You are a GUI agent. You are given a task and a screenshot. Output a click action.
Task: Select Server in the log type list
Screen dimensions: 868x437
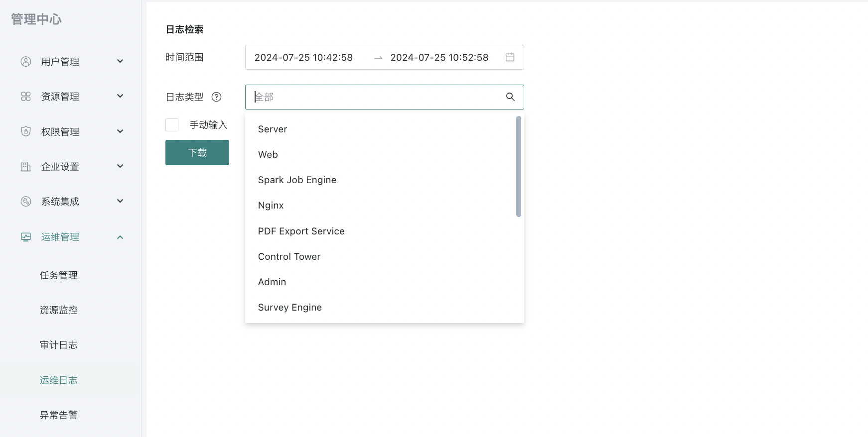click(x=381, y=129)
